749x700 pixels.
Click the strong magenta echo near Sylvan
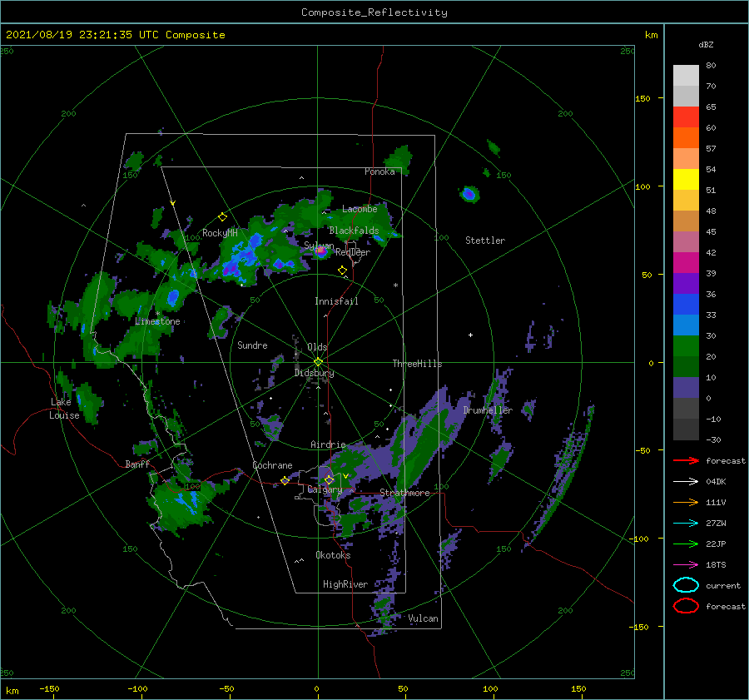[x=321, y=251]
